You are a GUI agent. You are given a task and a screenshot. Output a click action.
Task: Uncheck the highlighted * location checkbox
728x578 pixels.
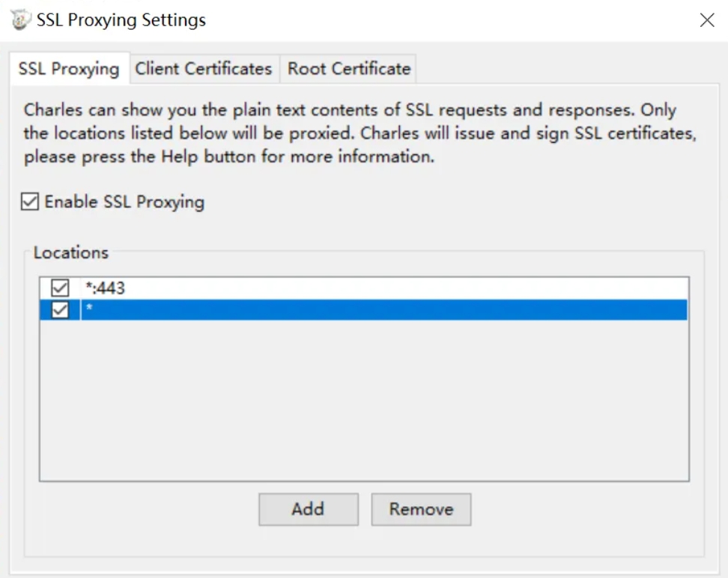pos(60,310)
